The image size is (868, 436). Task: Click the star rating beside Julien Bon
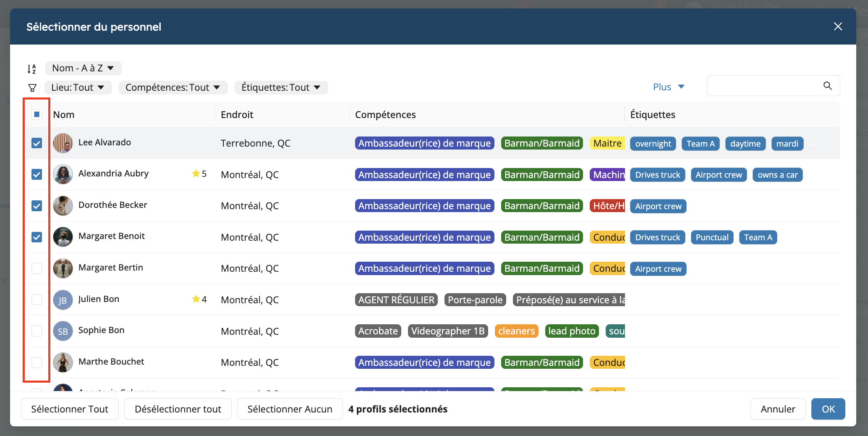pos(199,299)
